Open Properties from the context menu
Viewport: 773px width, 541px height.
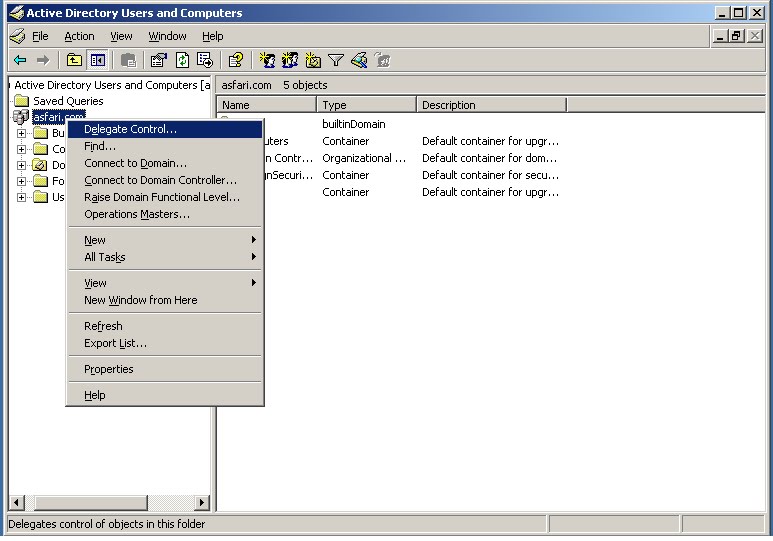tap(165, 369)
